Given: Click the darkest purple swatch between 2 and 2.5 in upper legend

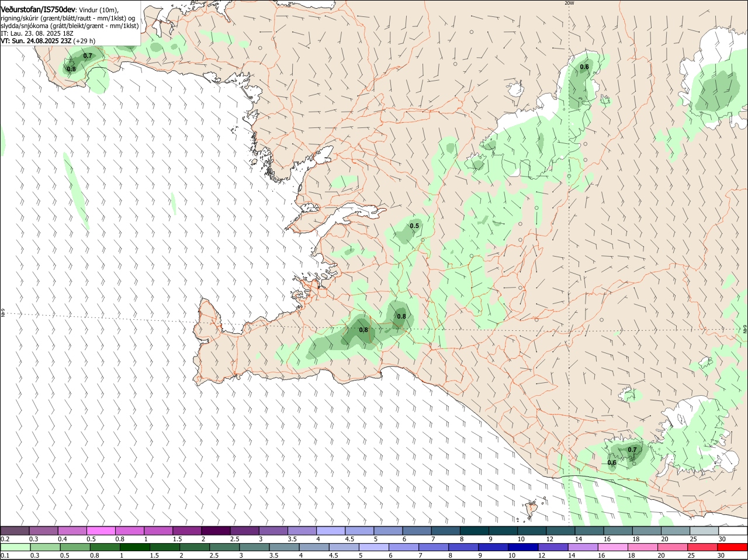Looking at the screenshot, I should click(x=216, y=530).
